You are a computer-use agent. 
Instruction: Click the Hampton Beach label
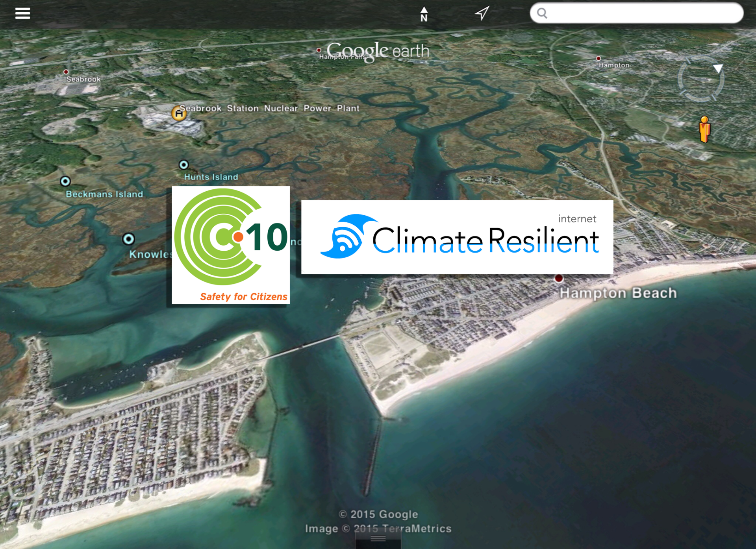pos(618,293)
